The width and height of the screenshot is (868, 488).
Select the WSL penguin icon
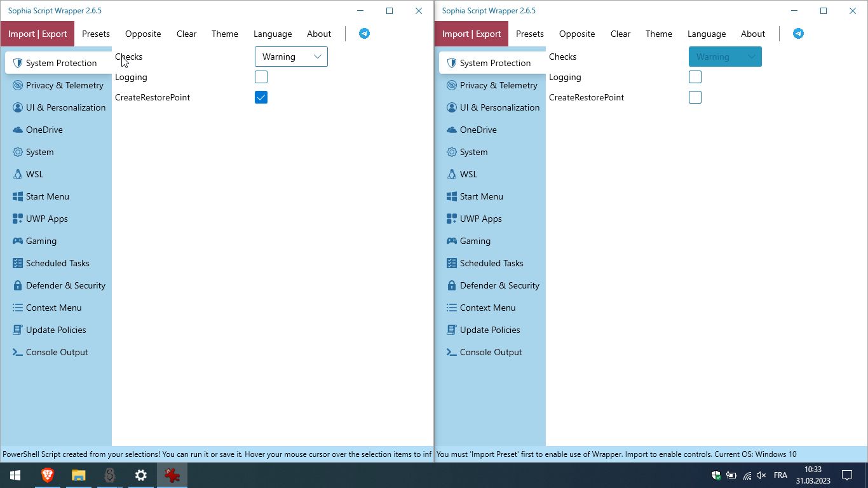pyautogui.click(x=17, y=174)
